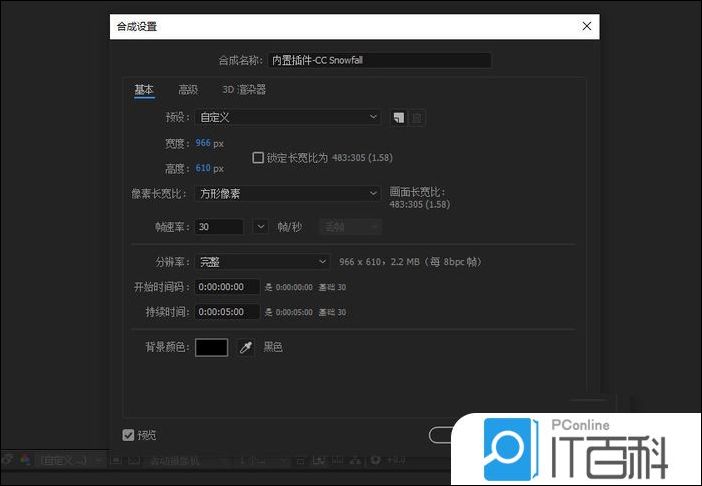Switch to the 高级 tab
This screenshot has width=702, height=486.
[188, 90]
